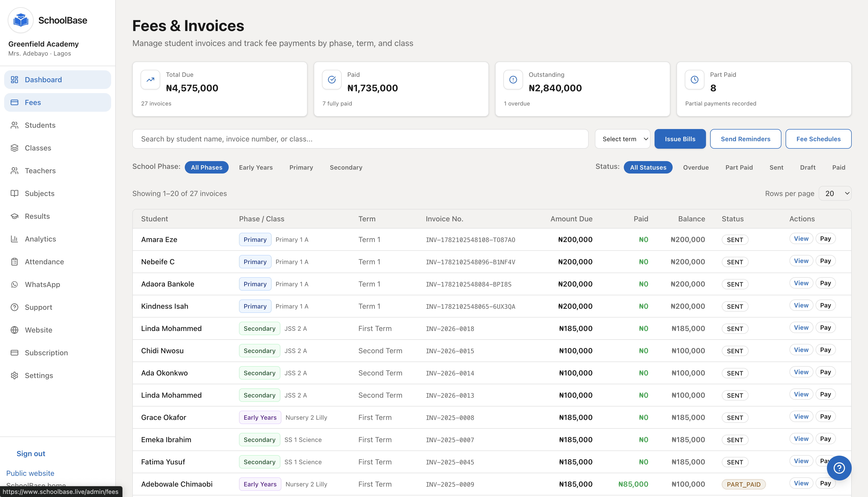Filter status to Paid
This screenshot has height=497, width=868.
pos(839,167)
